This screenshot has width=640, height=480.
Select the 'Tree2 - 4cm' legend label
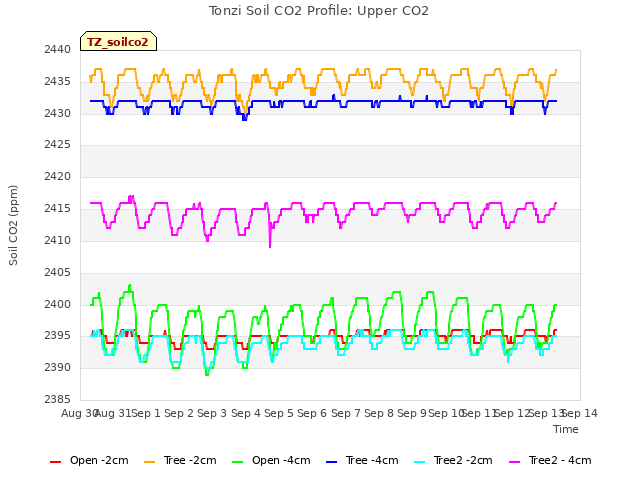(x=560, y=460)
